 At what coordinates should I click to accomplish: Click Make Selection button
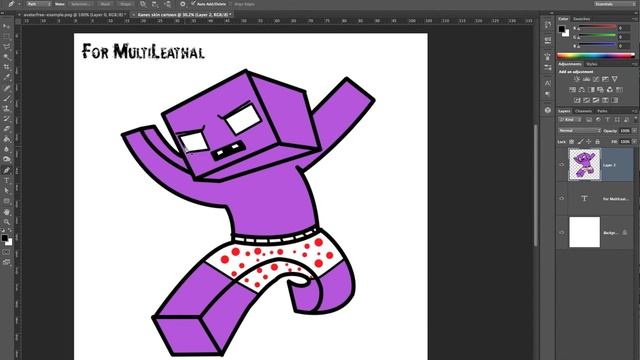click(x=80, y=4)
